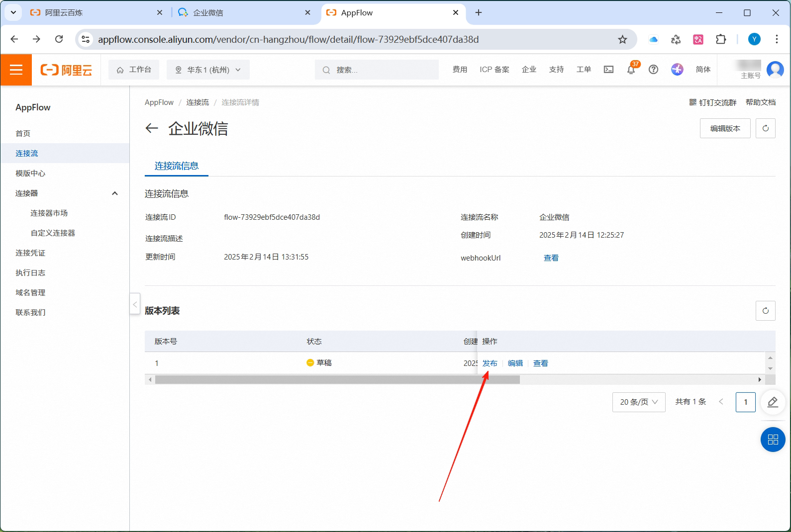This screenshot has height=532, width=791.
Task: View the webhookUrl via 查看 link
Action: (x=551, y=258)
